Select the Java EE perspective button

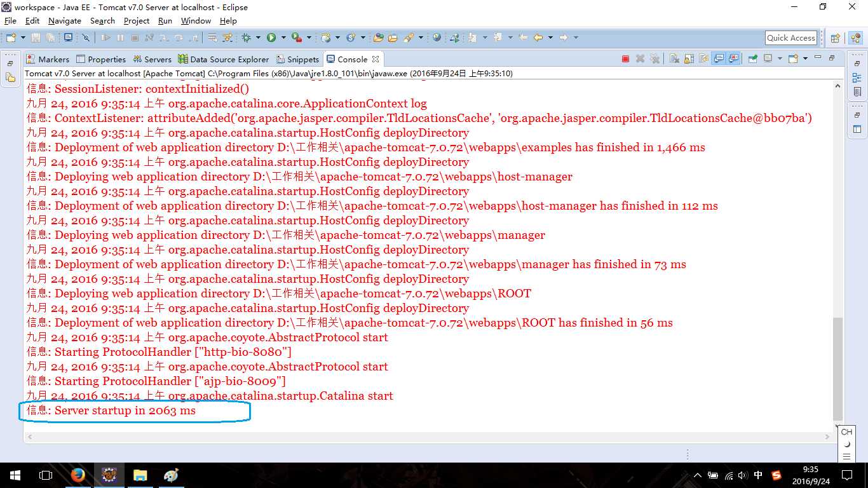click(x=855, y=38)
